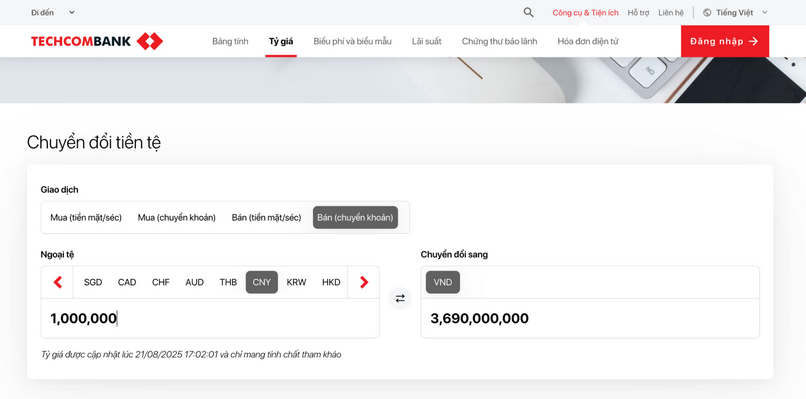Open the Lãi suất tab
The image size is (806, 399).
(x=426, y=41)
